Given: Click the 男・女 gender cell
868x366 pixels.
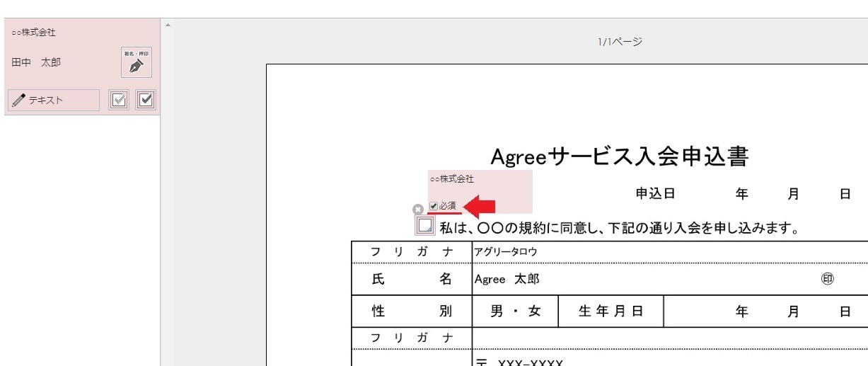Looking at the screenshot, I should 515,311.
